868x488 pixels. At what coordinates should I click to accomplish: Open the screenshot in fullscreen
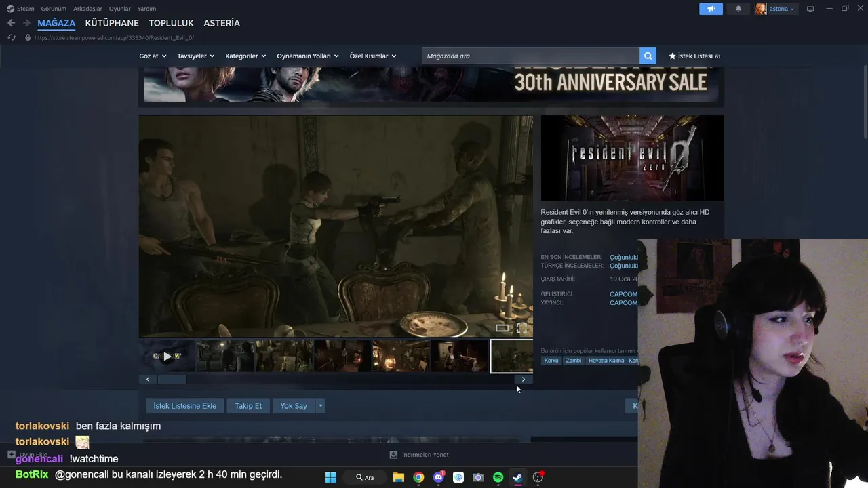coord(522,328)
